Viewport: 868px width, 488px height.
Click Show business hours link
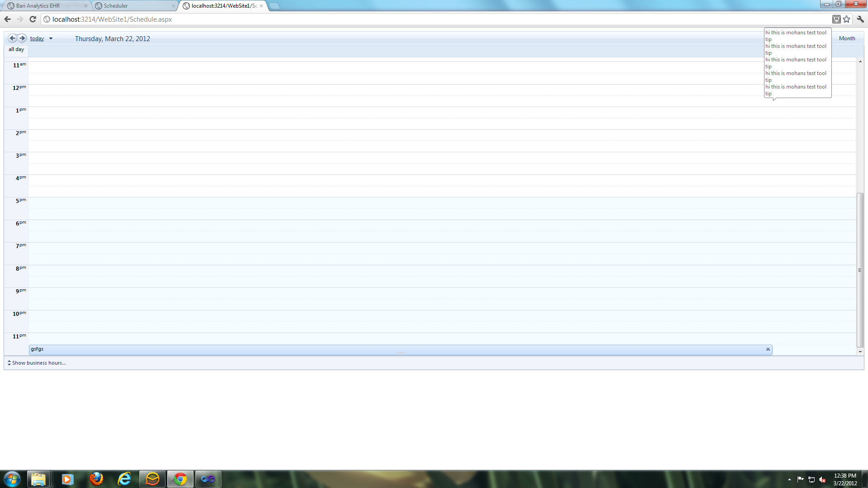38,363
